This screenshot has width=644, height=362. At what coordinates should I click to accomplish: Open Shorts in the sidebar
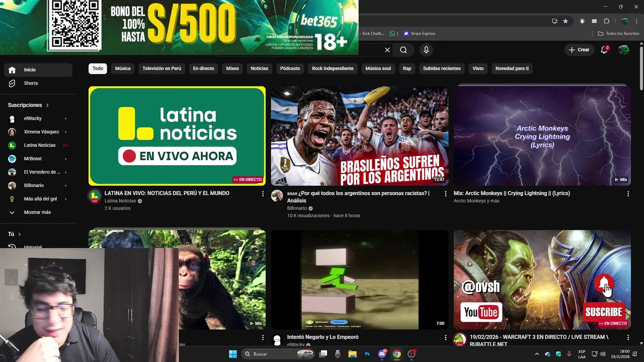[38, 83]
